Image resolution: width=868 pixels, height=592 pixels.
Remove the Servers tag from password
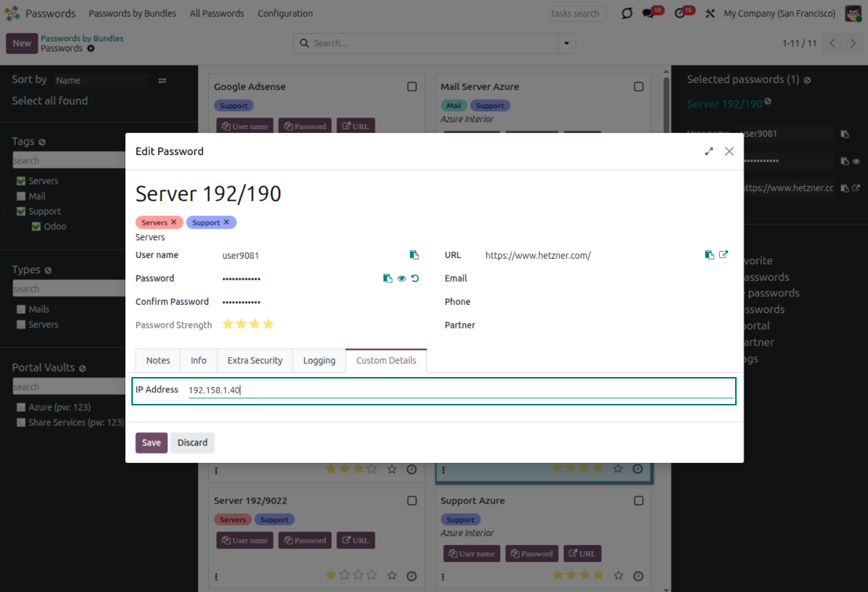click(174, 222)
